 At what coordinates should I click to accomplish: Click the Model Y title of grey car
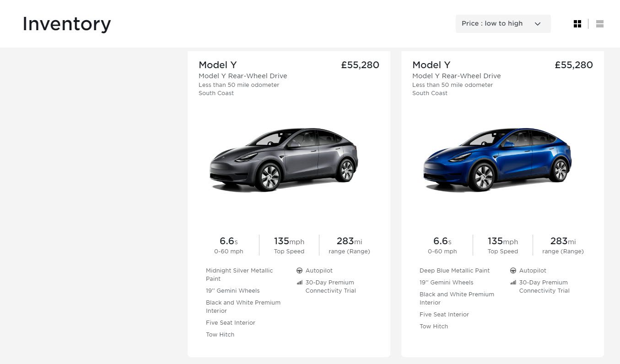(x=217, y=65)
